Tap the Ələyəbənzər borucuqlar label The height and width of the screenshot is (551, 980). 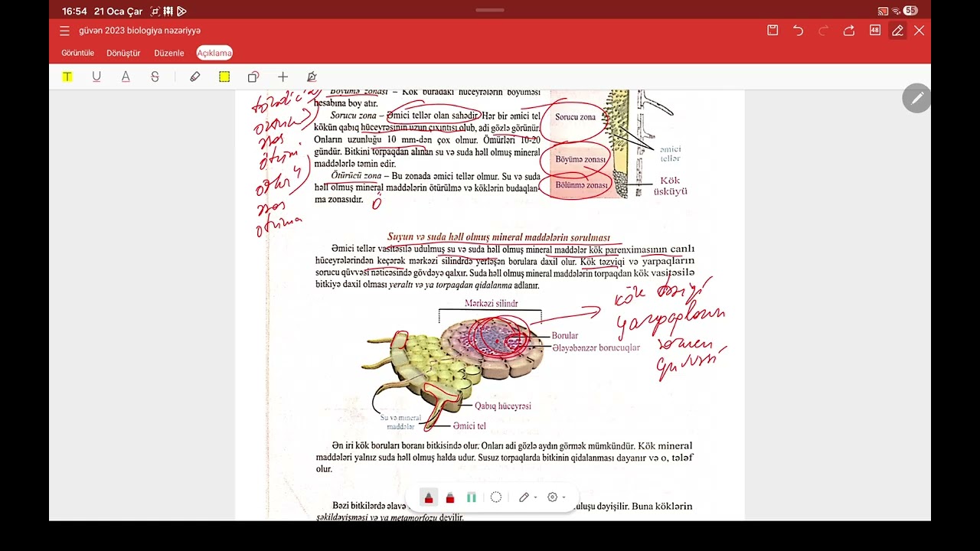[596, 347]
